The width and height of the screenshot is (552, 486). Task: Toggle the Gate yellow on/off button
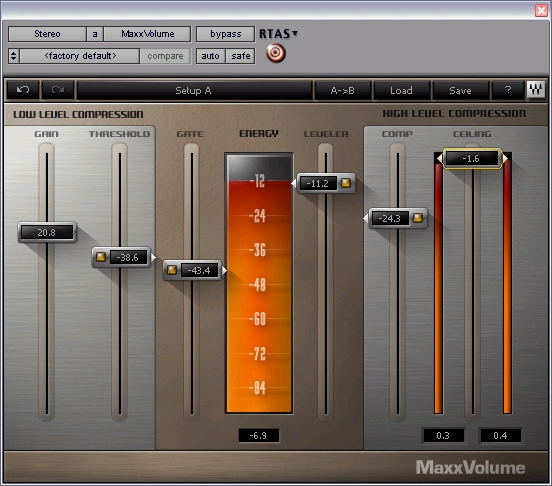[172, 270]
